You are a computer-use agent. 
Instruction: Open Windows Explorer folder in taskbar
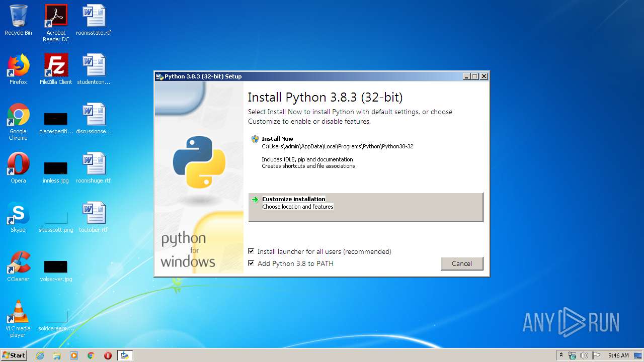57,355
